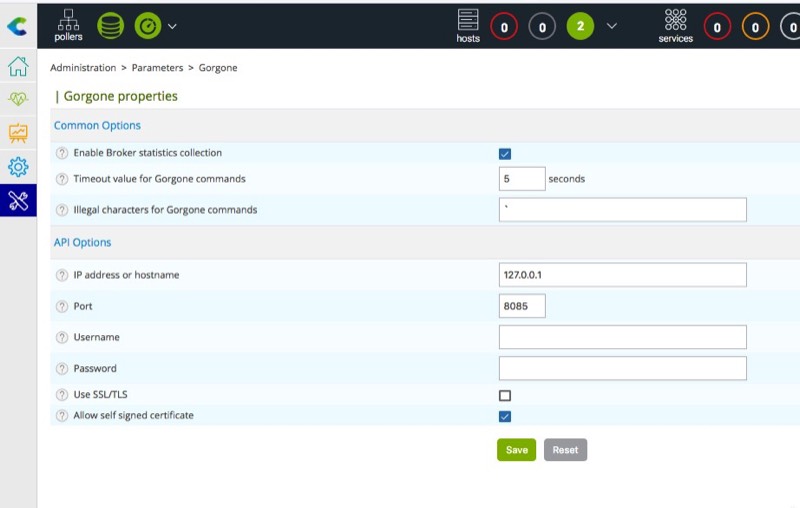Click the green Save button
This screenshot has height=508, width=800.
pos(516,450)
